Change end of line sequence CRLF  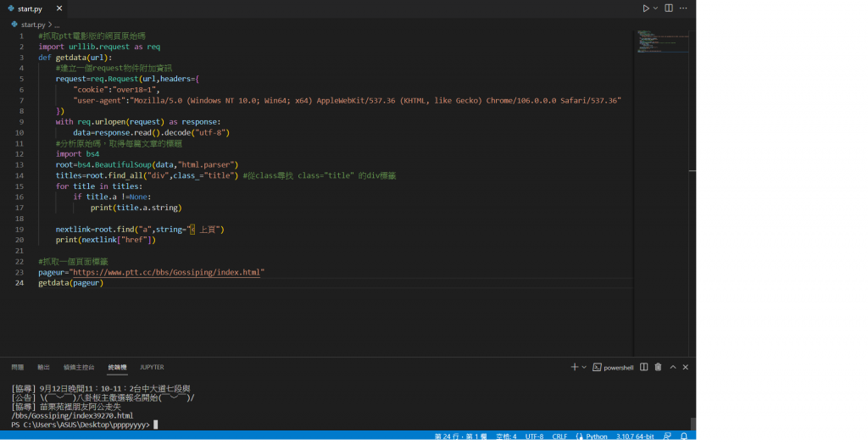[x=559, y=437]
